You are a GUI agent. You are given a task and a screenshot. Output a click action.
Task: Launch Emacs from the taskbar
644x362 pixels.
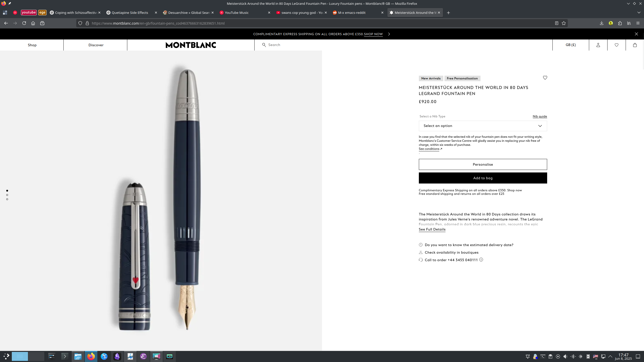coord(143,356)
